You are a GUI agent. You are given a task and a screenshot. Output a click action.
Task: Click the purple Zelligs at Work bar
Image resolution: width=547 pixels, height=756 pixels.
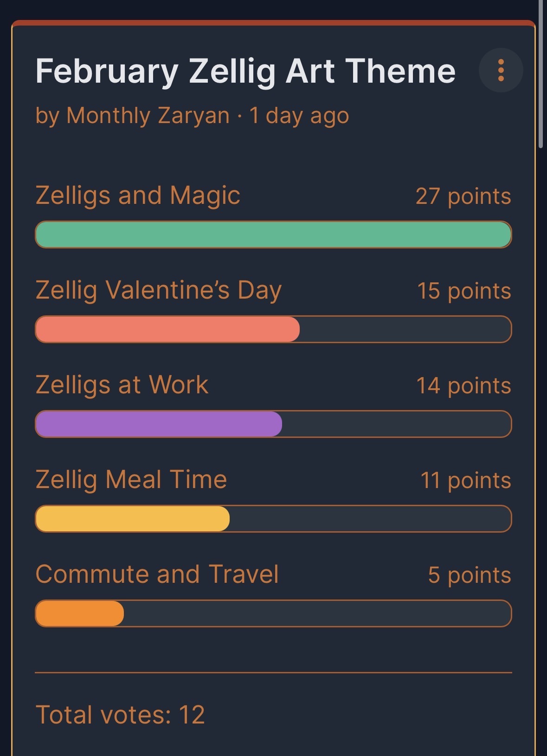[x=159, y=424]
